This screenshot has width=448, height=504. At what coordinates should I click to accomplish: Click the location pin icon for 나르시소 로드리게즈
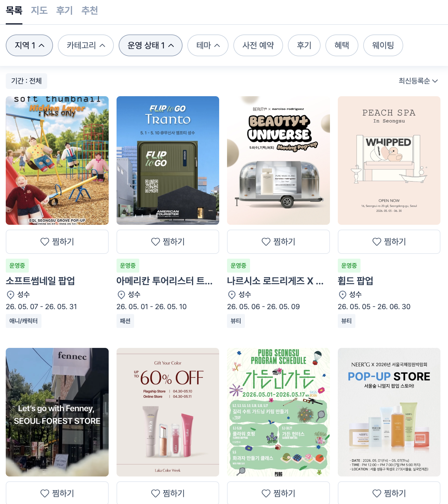232,295
